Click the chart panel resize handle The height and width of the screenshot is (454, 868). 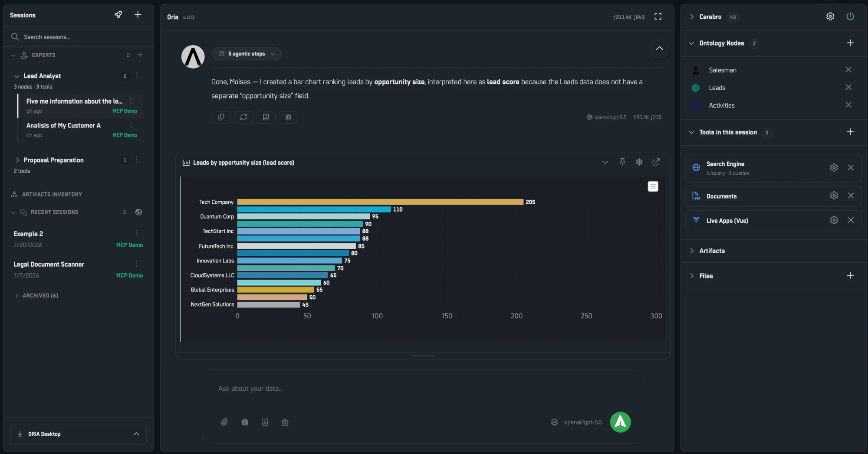(x=423, y=356)
